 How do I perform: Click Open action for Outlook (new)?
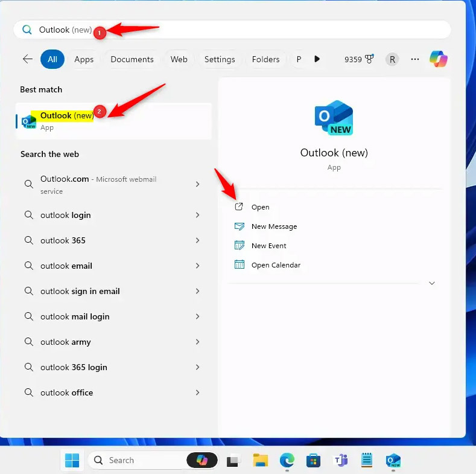260,207
